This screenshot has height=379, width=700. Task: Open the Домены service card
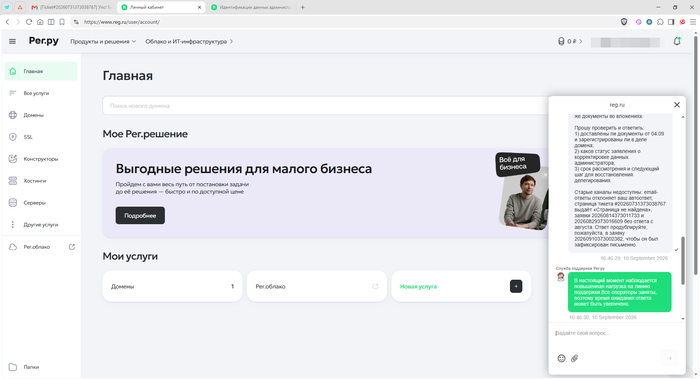click(x=172, y=286)
